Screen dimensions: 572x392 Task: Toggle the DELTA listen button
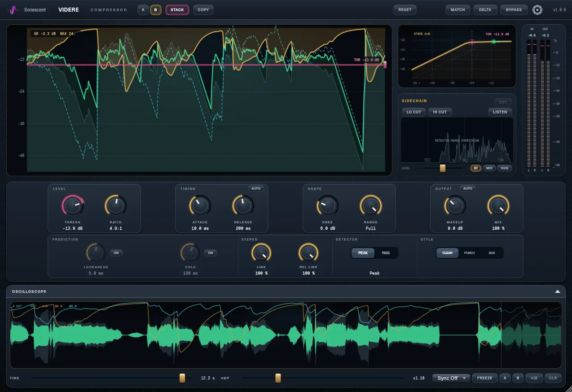tap(485, 10)
